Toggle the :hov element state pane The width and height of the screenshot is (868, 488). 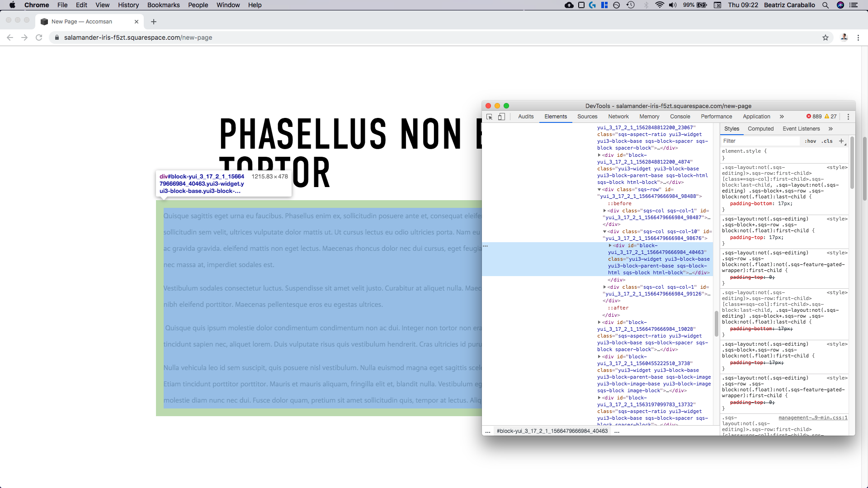click(x=811, y=141)
